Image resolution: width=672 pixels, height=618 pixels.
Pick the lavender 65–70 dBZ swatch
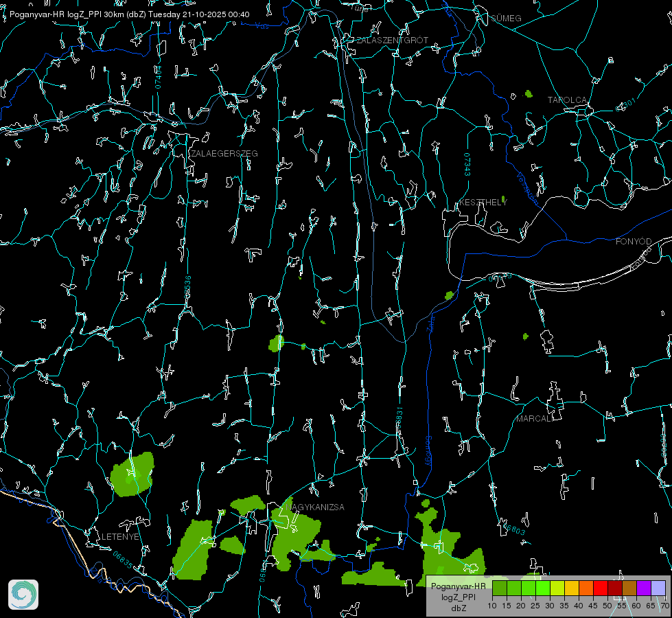click(658, 588)
